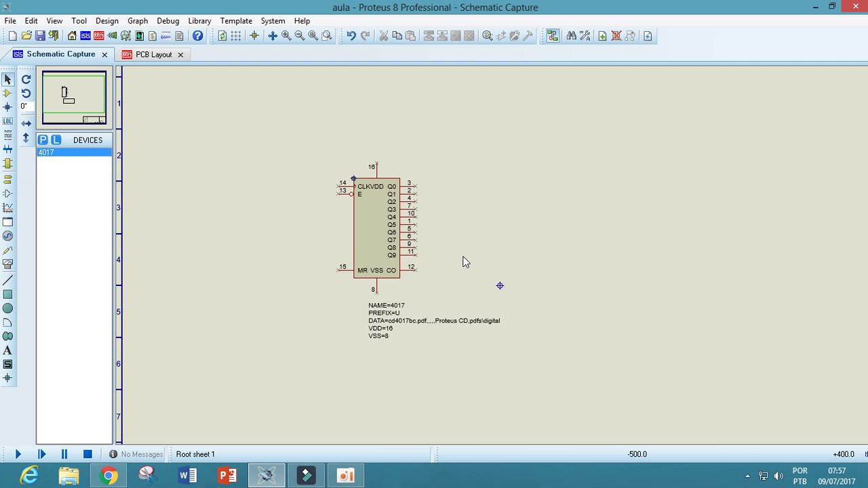This screenshot has height=488, width=868.
Task: Flip the part horizontally with X-mirror
Action: 26,123
